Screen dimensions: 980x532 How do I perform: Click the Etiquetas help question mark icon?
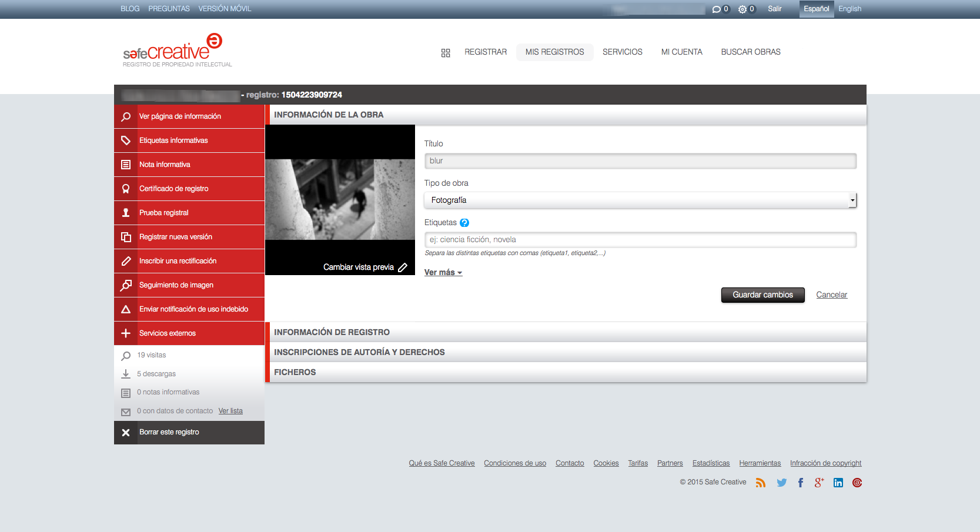click(x=464, y=223)
